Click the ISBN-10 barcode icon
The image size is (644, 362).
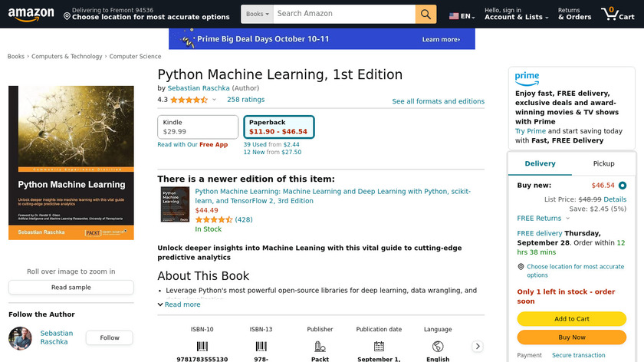[202, 347]
